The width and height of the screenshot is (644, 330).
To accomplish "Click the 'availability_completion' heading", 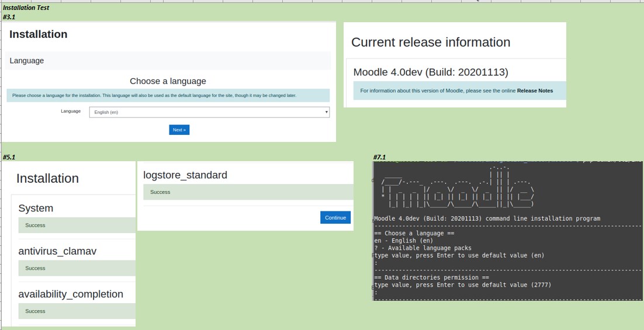I will point(71,294).
